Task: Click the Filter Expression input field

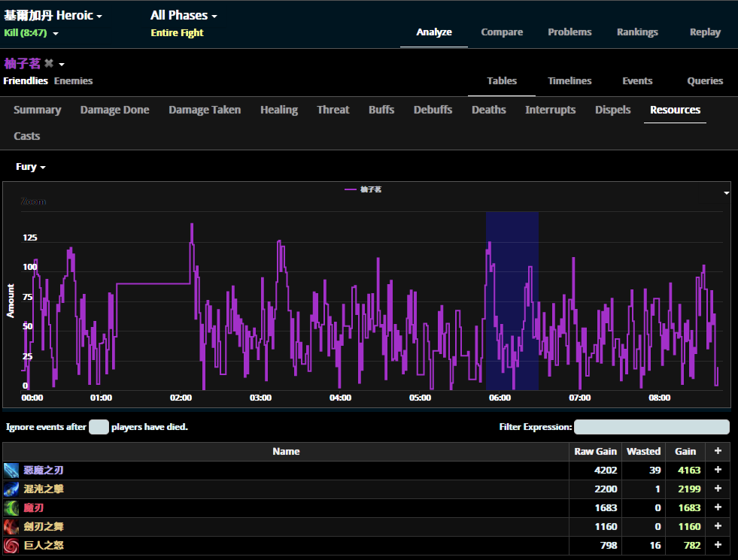Action: (x=652, y=427)
